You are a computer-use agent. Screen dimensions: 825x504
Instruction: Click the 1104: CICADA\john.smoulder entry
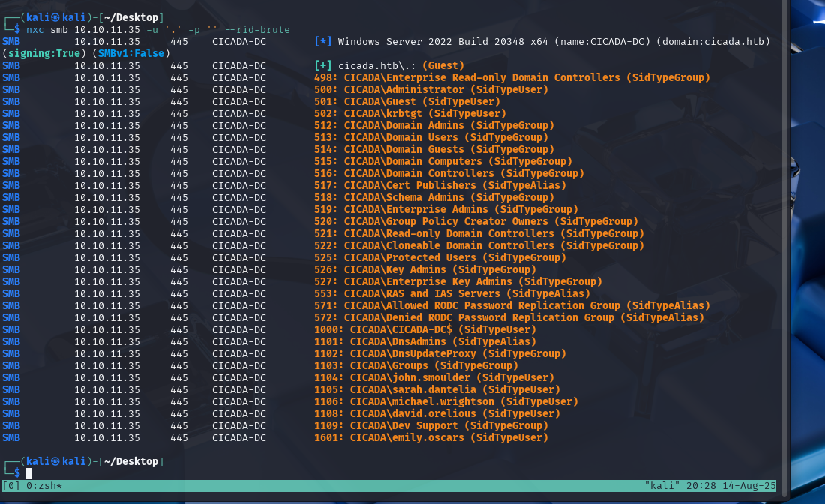click(434, 378)
